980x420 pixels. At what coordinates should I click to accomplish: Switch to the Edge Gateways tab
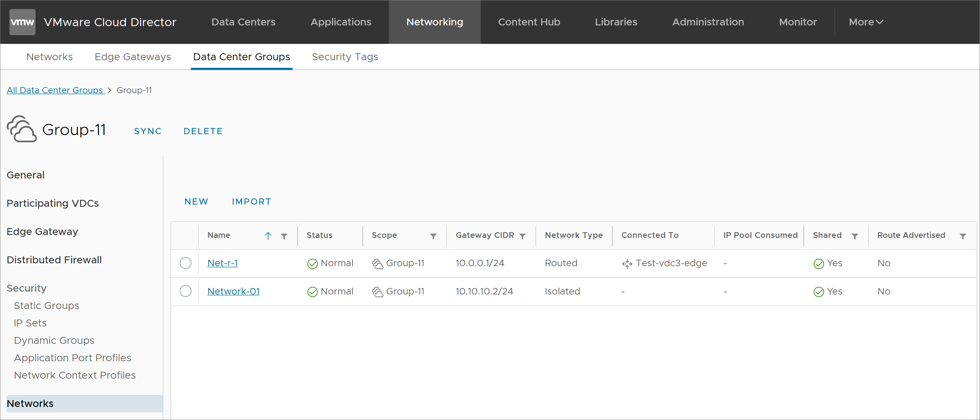coord(133,57)
